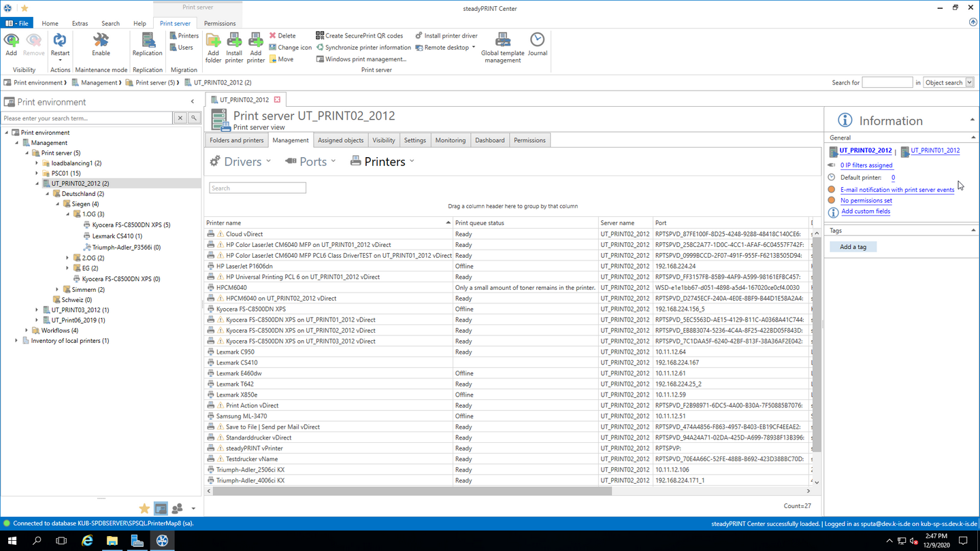Select Lexmark CS410 in tree

point(117,236)
